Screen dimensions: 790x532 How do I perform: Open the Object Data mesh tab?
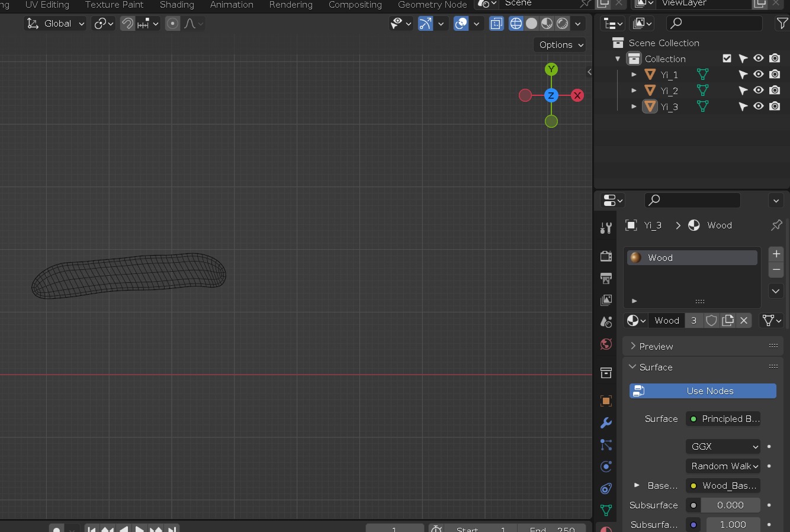[x=606, y=510]
